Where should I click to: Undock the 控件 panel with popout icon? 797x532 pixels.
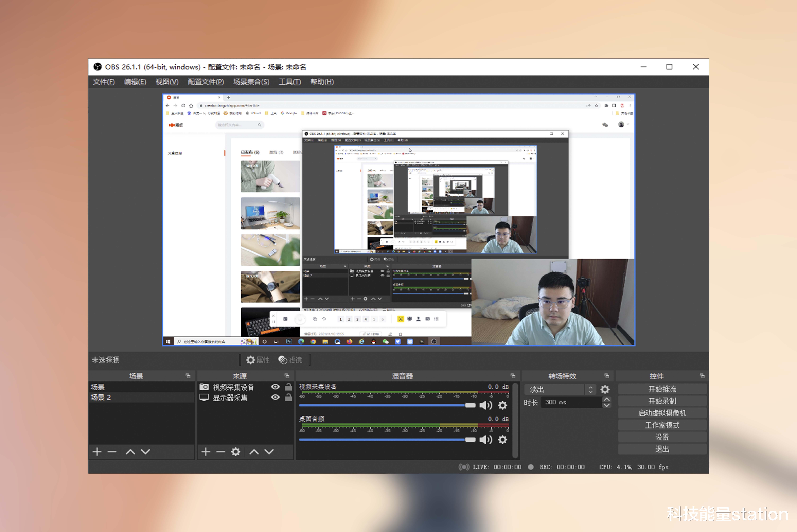click(702, 376)
